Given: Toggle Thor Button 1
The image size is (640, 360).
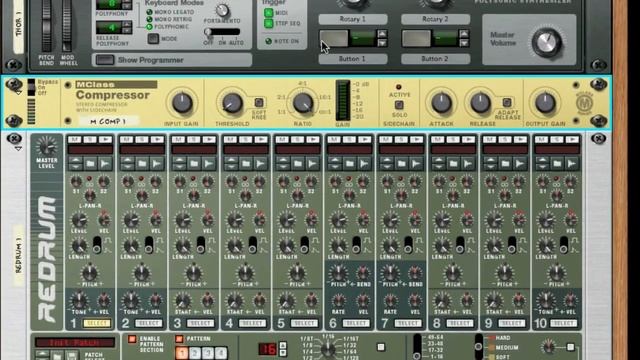Looking at the screenshot, I should coord(334,39).
